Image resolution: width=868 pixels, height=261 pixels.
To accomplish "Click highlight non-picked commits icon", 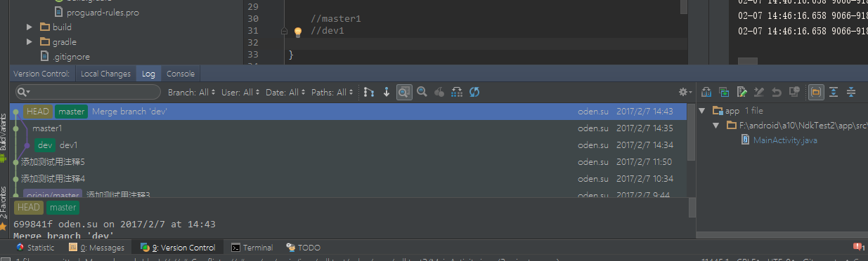I will point(457,92).
